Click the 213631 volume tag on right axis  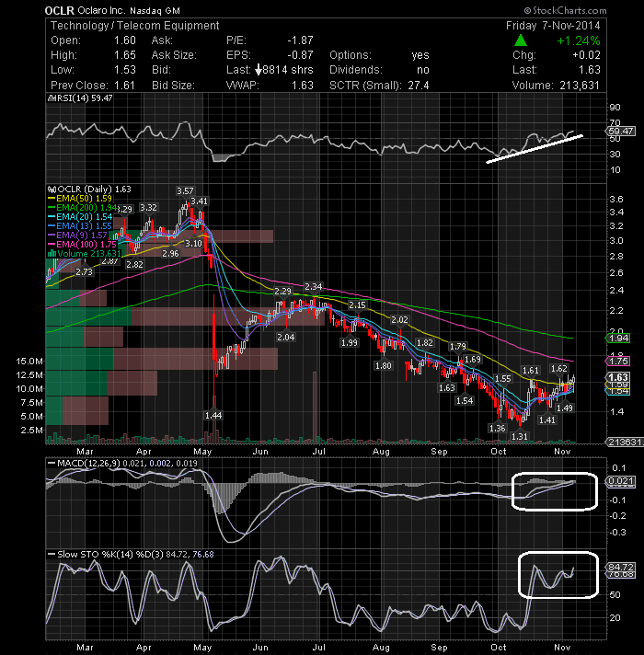click(625, 442)
